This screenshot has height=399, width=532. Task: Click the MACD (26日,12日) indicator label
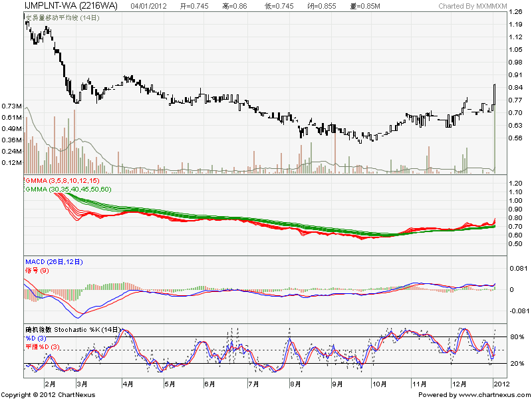pyautogui.click(x=54, y=262)
